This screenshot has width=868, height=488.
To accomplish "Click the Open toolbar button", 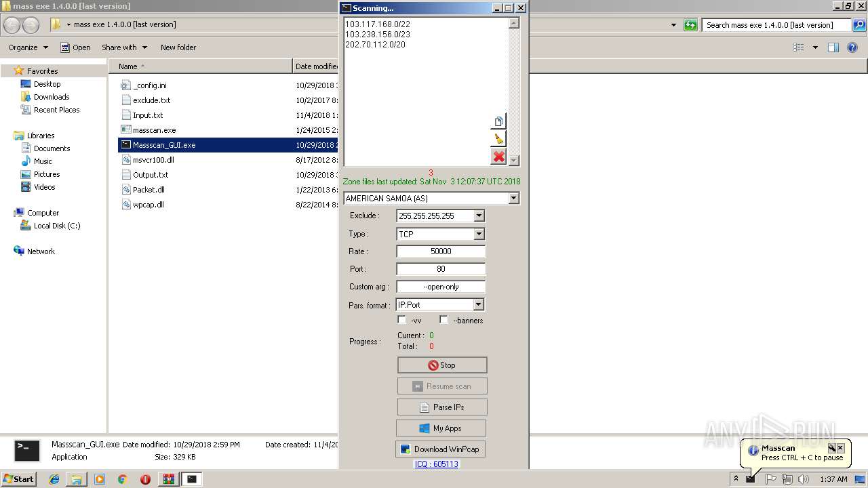I will pos(75,47).
